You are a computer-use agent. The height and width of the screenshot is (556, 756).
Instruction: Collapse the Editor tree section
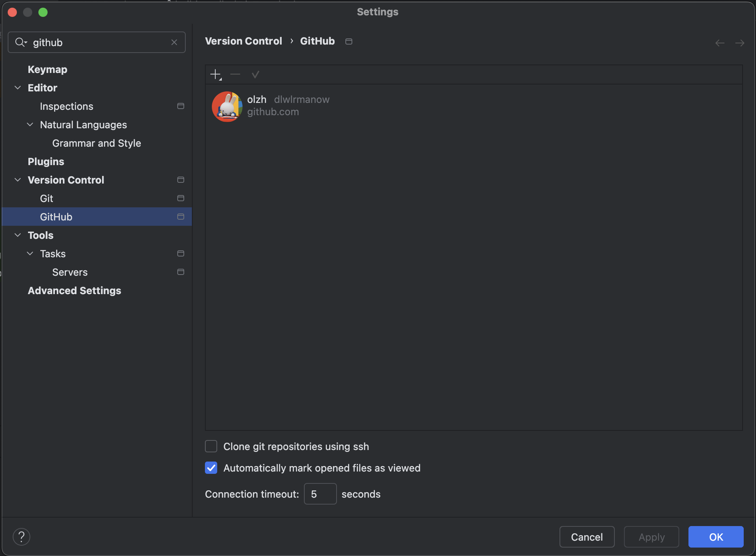[18, 88]
